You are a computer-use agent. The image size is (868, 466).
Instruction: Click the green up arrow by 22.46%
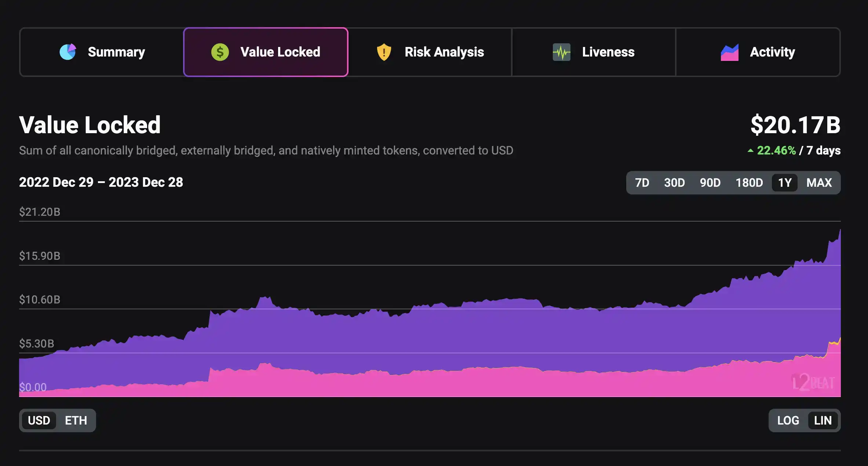[x=751, y=150]
